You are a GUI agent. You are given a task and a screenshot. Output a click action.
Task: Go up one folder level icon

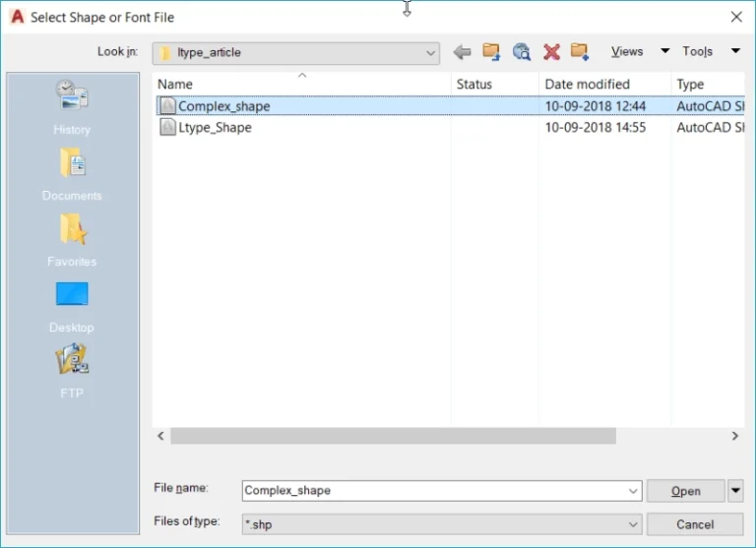tap(491, 51)
